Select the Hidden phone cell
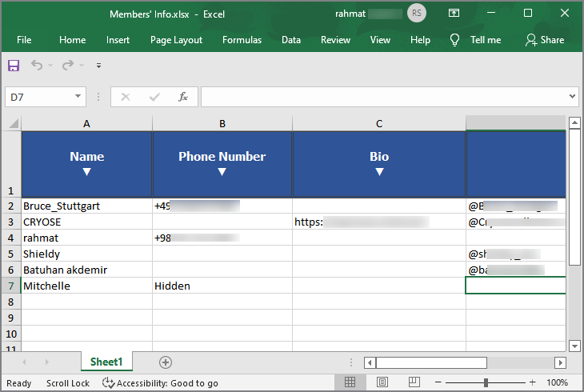Image resolution: width=584 pixels, height=392 pixels. click(x=222, y=286)
